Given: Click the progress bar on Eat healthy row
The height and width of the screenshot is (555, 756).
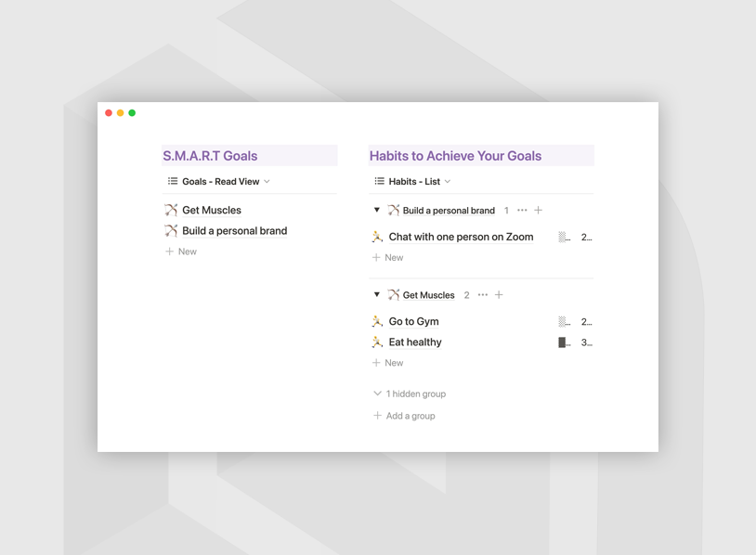Looking at the screenshot, I should click(x=564, y=342).
